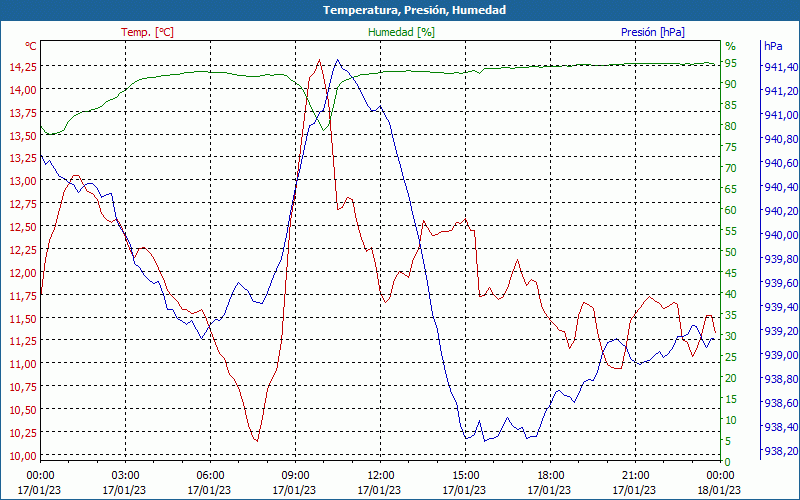The width and height of the screenshot is (800, 500).
Task: Click the 95 humidity axis value
Action: pos(731,63)
